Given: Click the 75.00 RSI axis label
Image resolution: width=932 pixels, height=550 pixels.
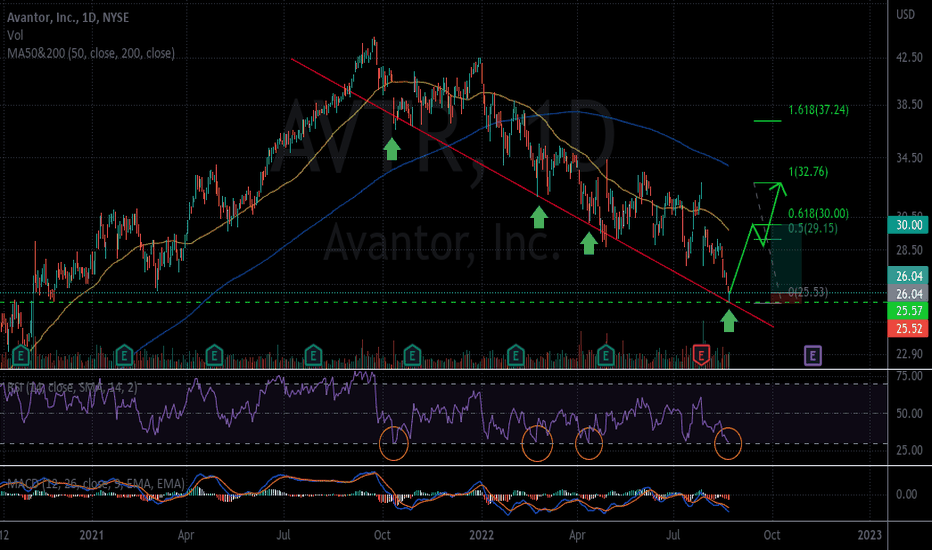Looking at the screenshot, I should tap(909, 376).
